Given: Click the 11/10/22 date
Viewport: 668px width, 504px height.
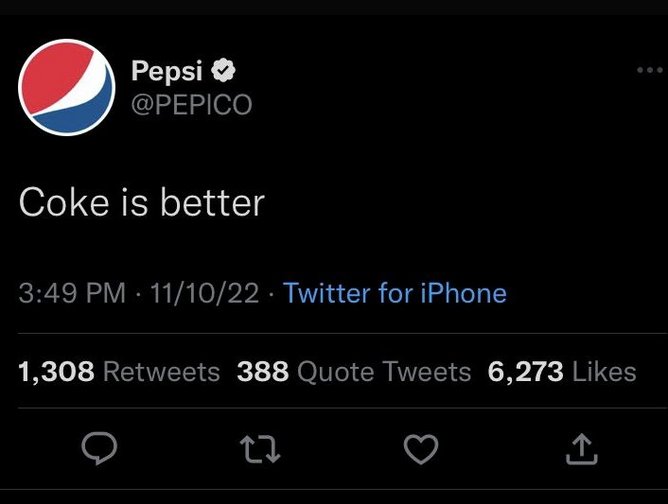Looking at the screenshot, I should pos(204,293).
